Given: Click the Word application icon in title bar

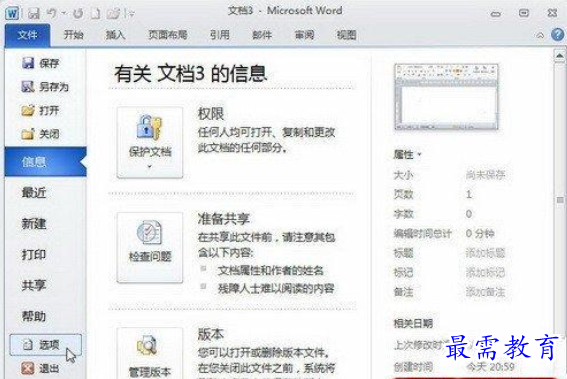Looking at the screenshot, I should 12,14.
